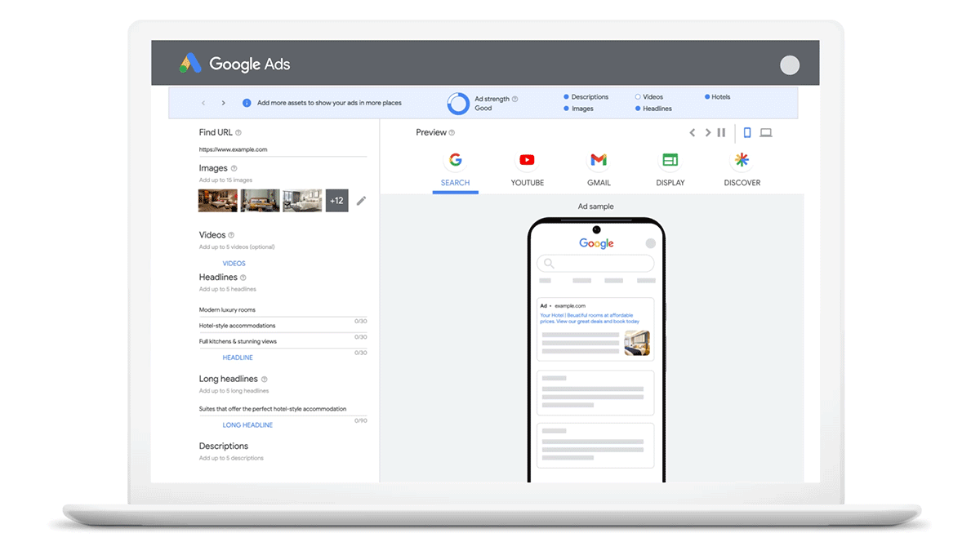Select the YouTube preview icon
The width and height of the screenshot is (980, 551).
point(527,160)
